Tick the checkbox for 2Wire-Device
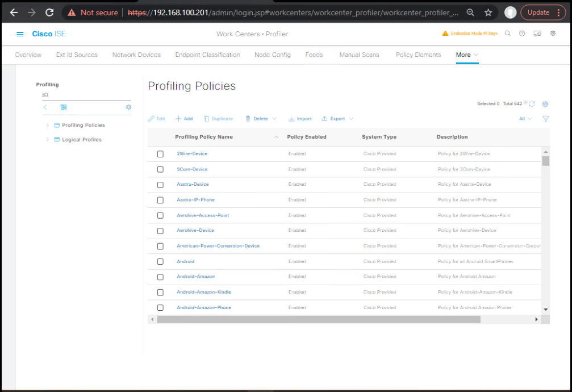Screen dimensions: 572x392 pyautogui.click(x=160, y=154)
